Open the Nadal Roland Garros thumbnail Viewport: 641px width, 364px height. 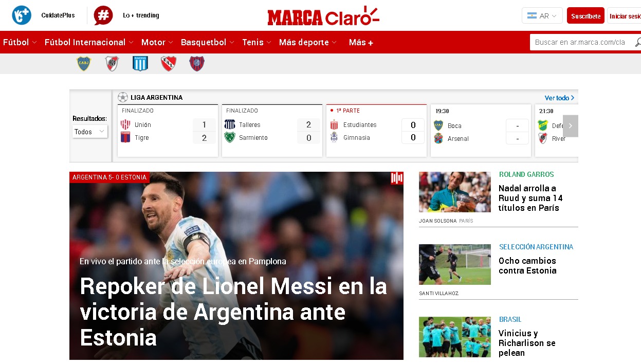coord(455,192)
